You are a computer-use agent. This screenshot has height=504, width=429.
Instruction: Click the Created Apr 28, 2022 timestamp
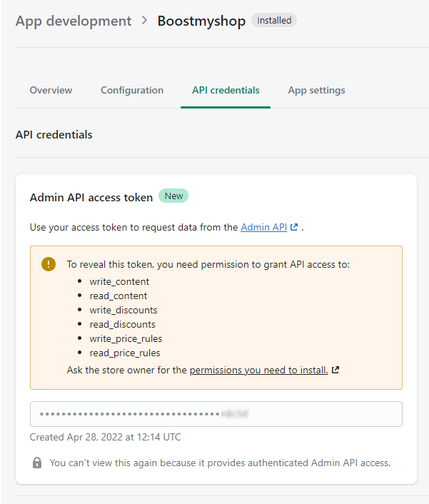[x=106, y=437]
